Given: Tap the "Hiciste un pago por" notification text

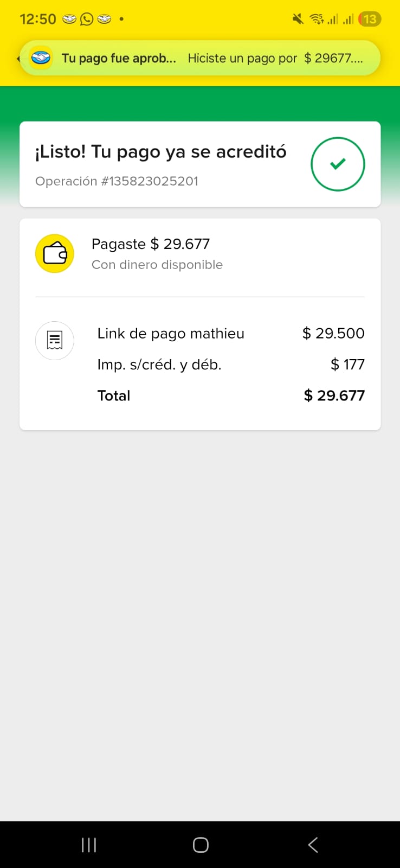Looking at the screenshot, I should click(242, 59).
